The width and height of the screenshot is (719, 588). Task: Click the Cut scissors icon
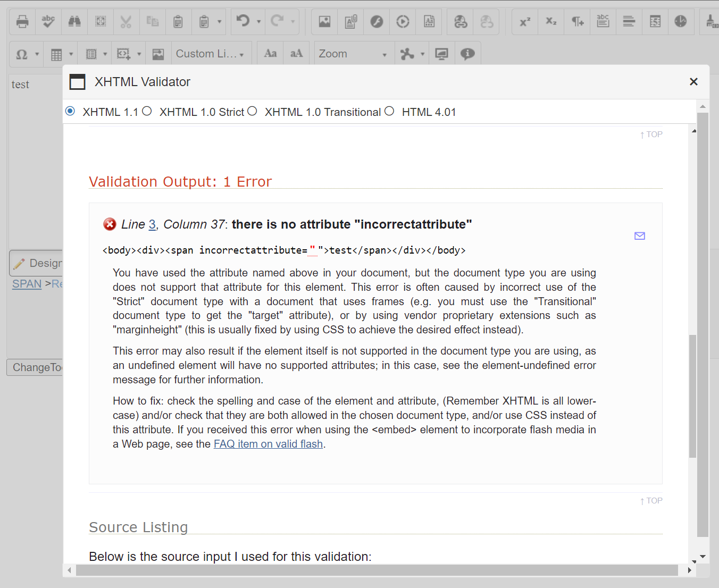click(x=126, y=22)
